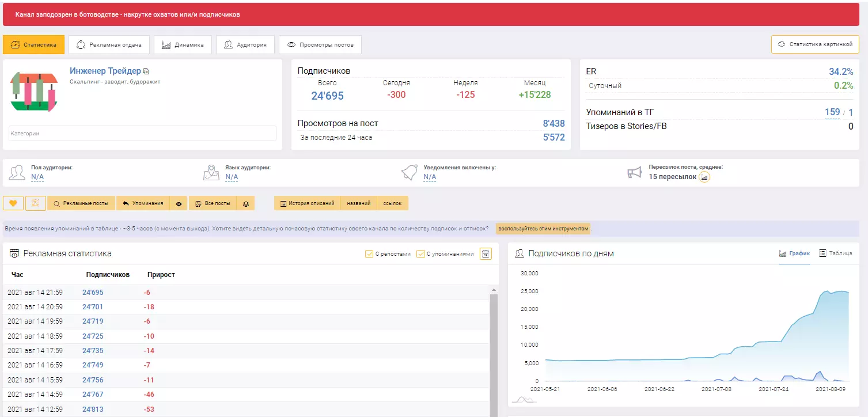This screenshot has width=868, height=417.
Task: Click the export icon in Рекламная статистика header
Action: click(x=486, y=253)
